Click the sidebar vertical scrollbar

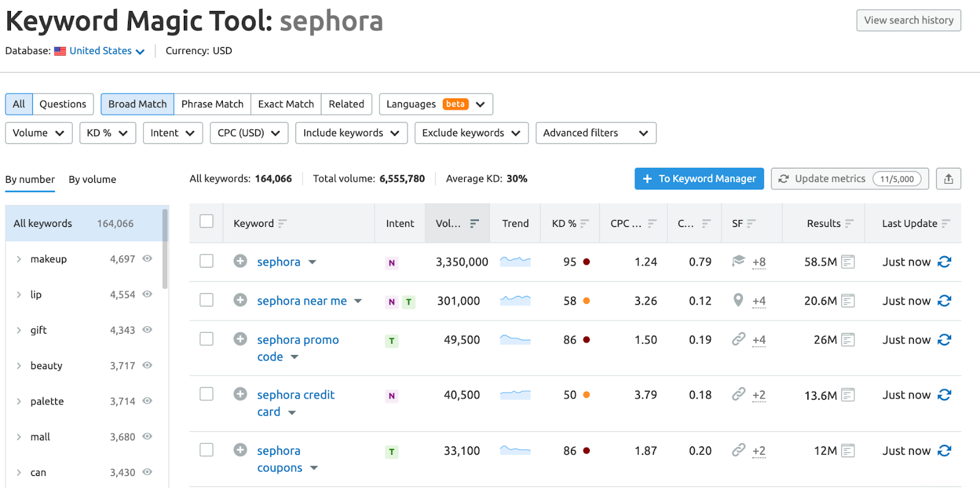tap(165, 248)
